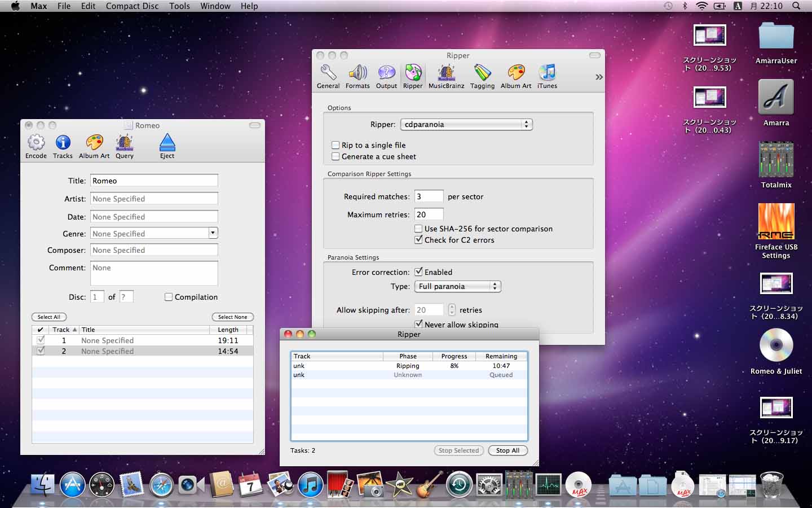Open Time Machine from the Dock
The width and height of the screenshot is (812, 508).
pyautogui.click(x=459, y=484)
